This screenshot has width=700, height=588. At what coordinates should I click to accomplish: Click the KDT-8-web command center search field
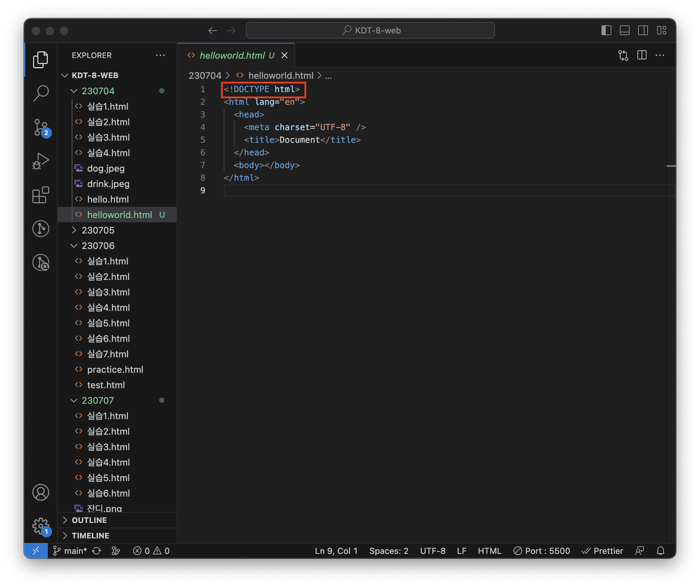coord(370,30)
